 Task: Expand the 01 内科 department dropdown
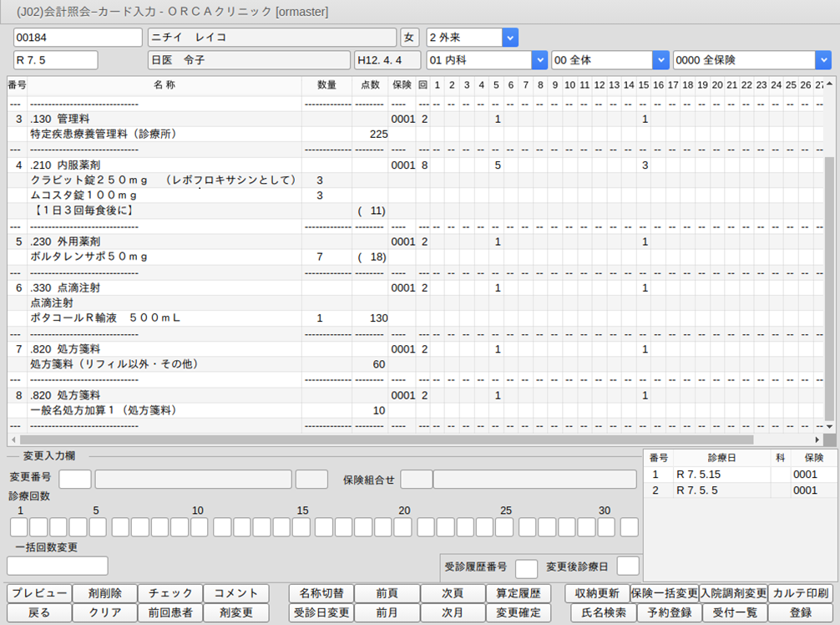(x=527, y=60)
